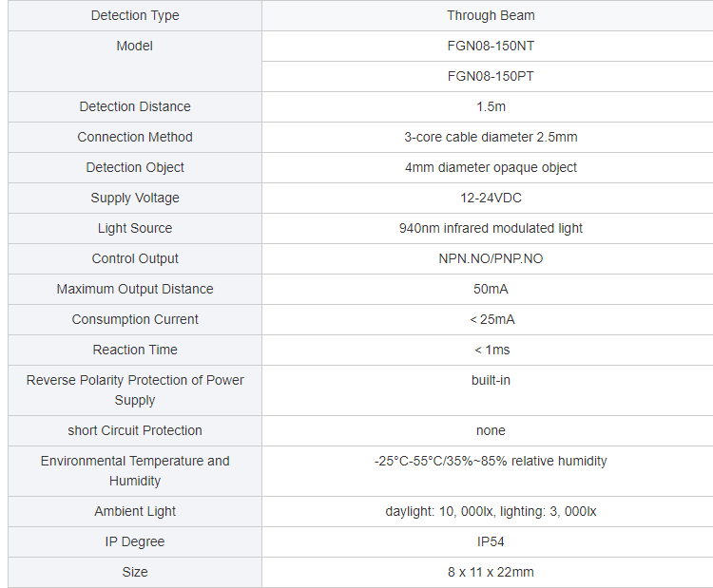This screenshot has width=713, height=588.
Task: Click the Connection Method label
Action: click(x=135, y=137)
